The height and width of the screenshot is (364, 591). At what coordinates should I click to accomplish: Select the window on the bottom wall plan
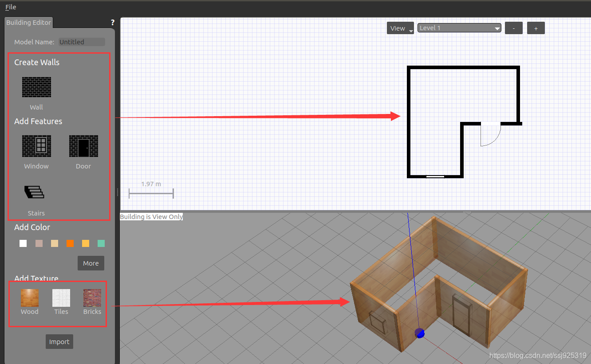(x=435, y=176)
